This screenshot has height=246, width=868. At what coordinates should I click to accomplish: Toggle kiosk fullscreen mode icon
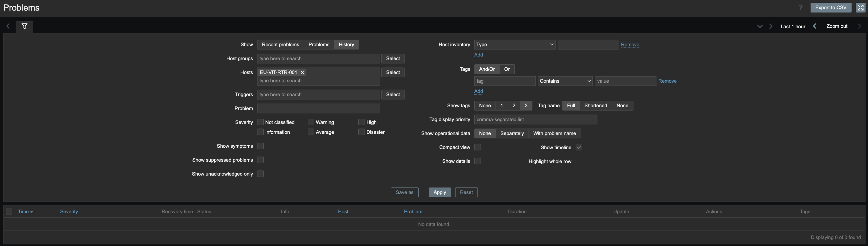point(860,7)
